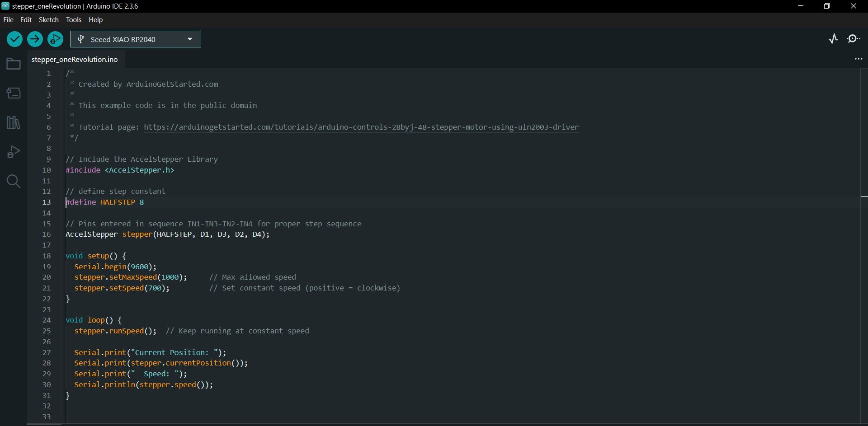
Task: Open the Sketch menu
Action: 49,20
